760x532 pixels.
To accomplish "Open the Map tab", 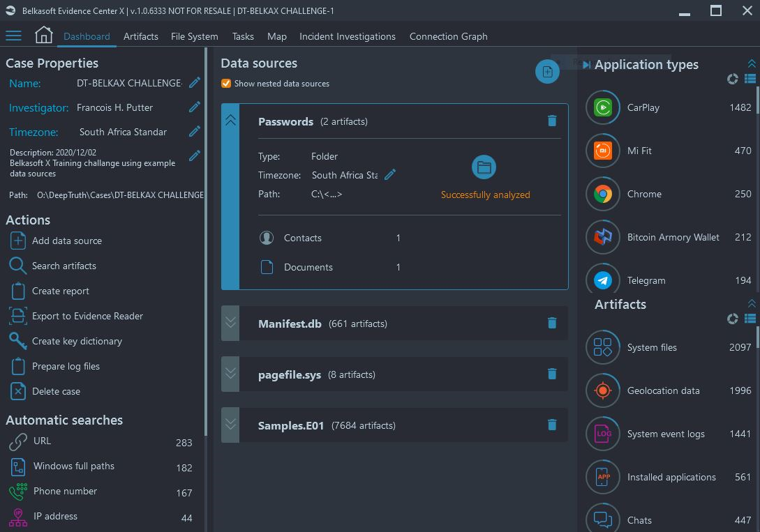I will [277, 36].
